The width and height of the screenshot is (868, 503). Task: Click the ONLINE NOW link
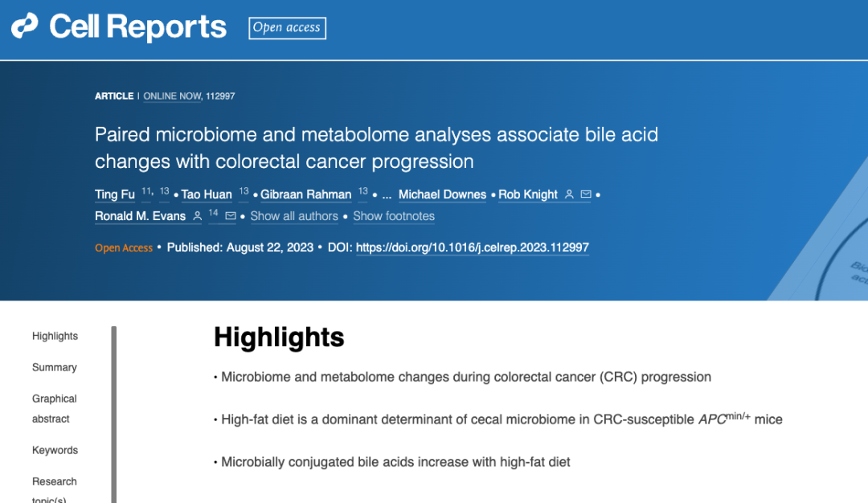[172, 96]
